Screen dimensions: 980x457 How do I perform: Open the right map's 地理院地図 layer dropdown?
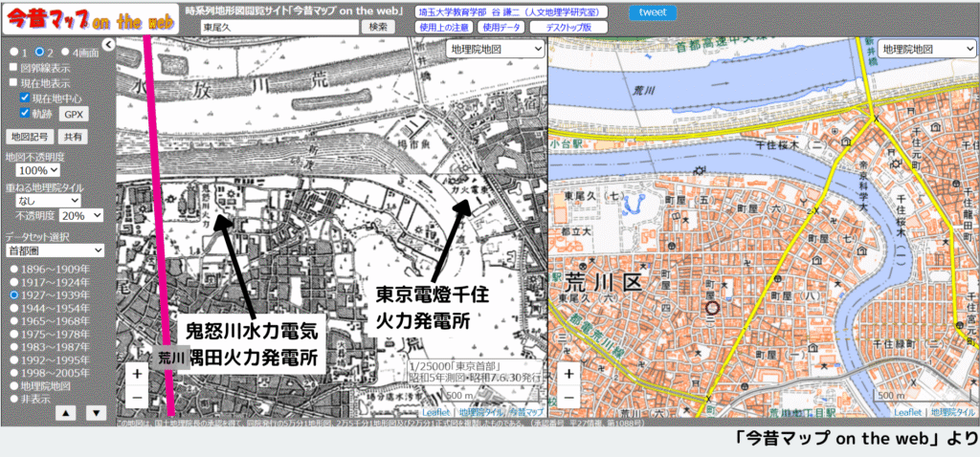click(x=924, y=49)
